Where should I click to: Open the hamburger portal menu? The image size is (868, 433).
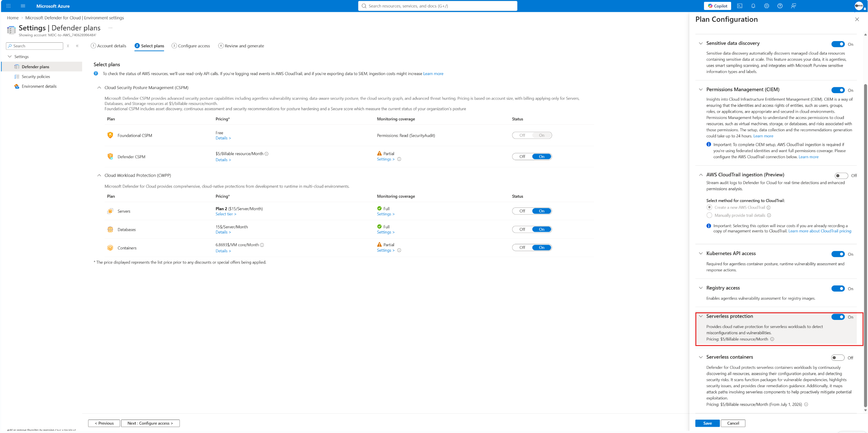(x=23, y=6)
